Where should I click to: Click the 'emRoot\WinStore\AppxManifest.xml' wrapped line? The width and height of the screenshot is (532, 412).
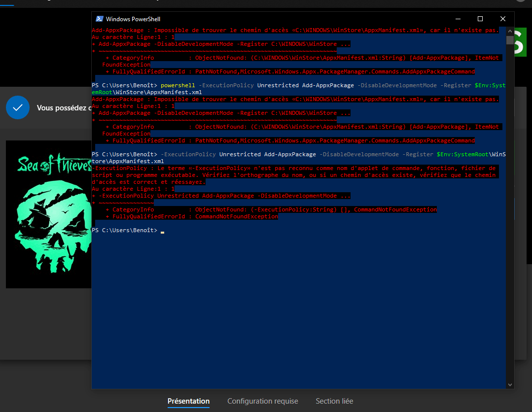coord(146,92)
